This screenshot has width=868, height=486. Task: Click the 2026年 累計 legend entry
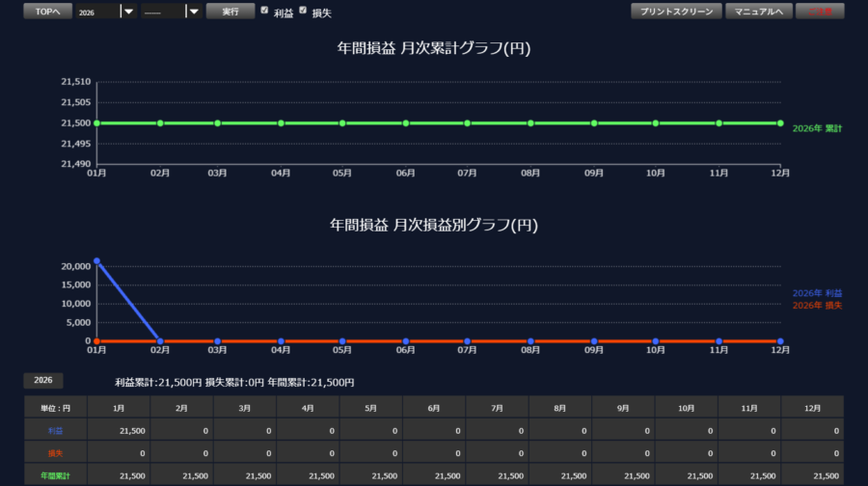pyautogui.click(x=815, y=128)
